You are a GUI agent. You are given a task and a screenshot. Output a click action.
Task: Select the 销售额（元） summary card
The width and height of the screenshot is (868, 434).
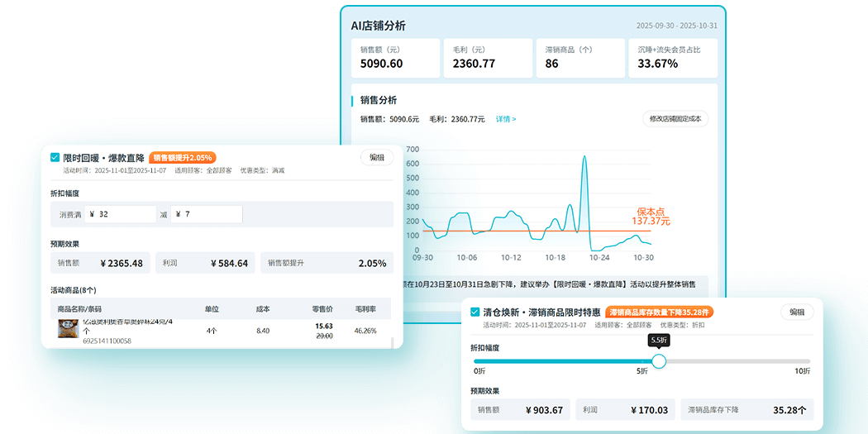click(x=395, y=58)
